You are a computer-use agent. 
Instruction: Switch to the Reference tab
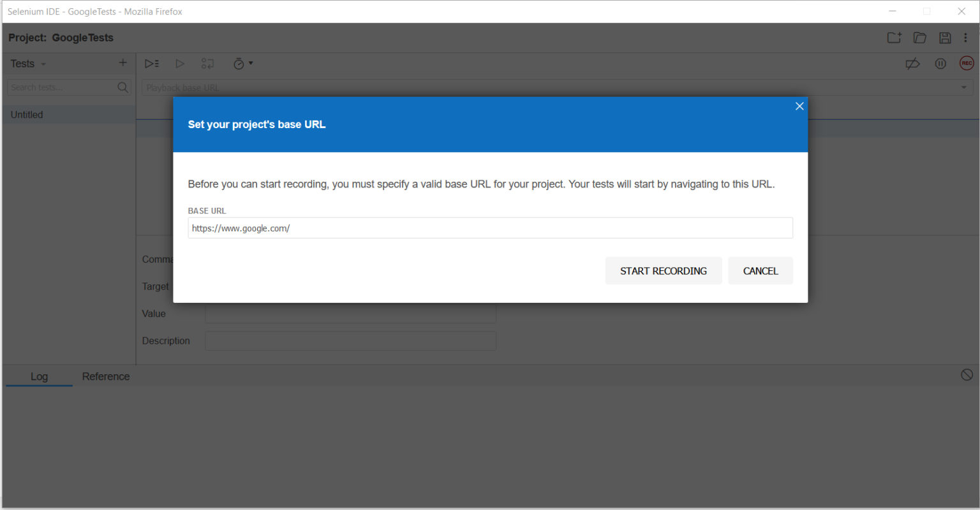[106, 376]
